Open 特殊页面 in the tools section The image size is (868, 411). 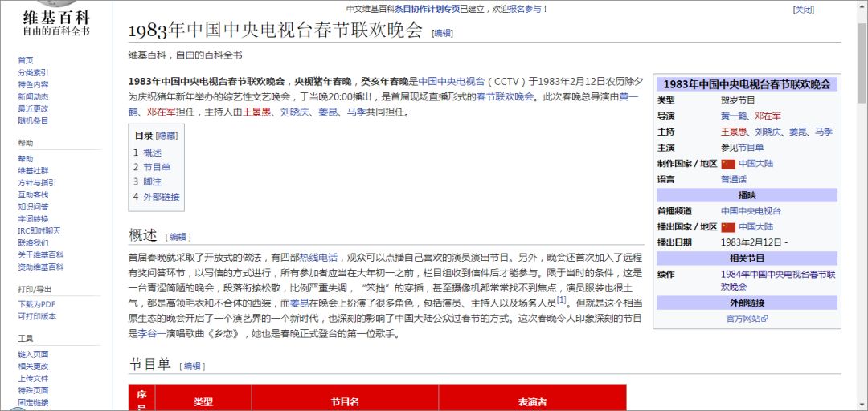point(33,391)
